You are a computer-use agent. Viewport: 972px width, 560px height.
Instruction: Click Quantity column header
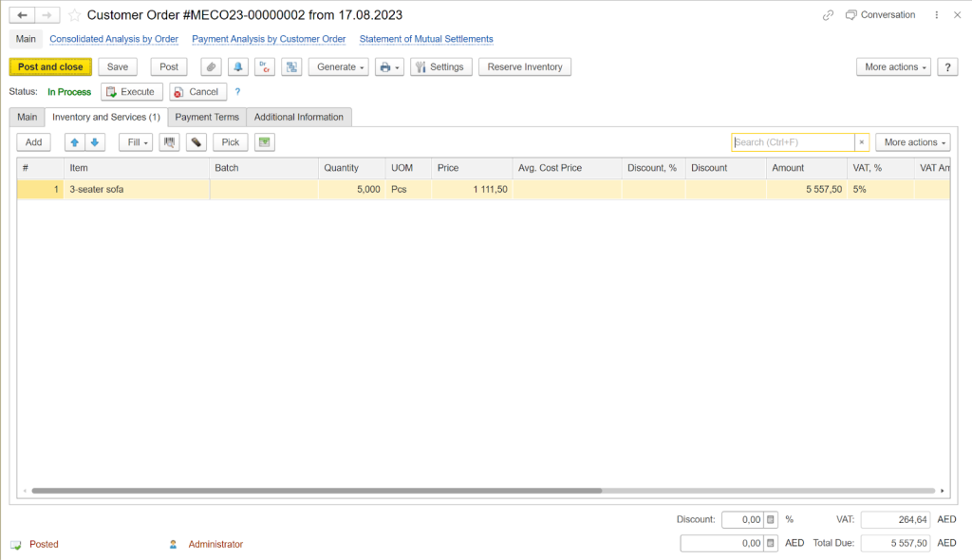[352, 168]
